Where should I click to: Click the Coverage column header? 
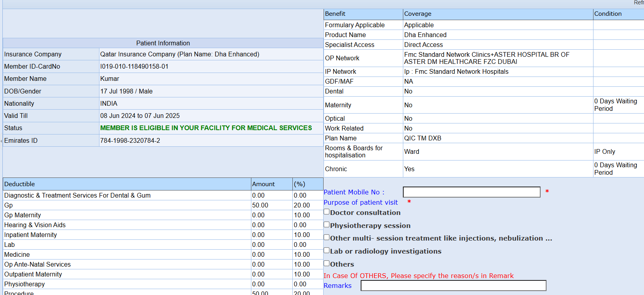(417, 14)
